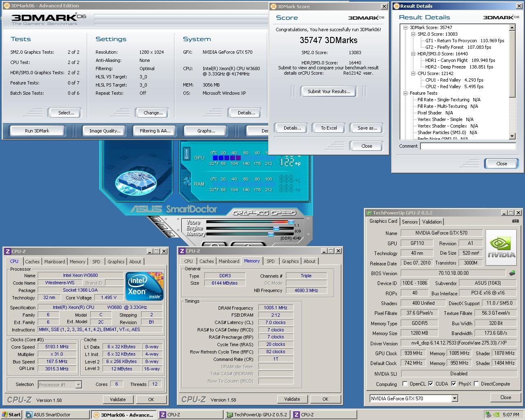Toggle the PhysX checkbox

tap(453, 384)
